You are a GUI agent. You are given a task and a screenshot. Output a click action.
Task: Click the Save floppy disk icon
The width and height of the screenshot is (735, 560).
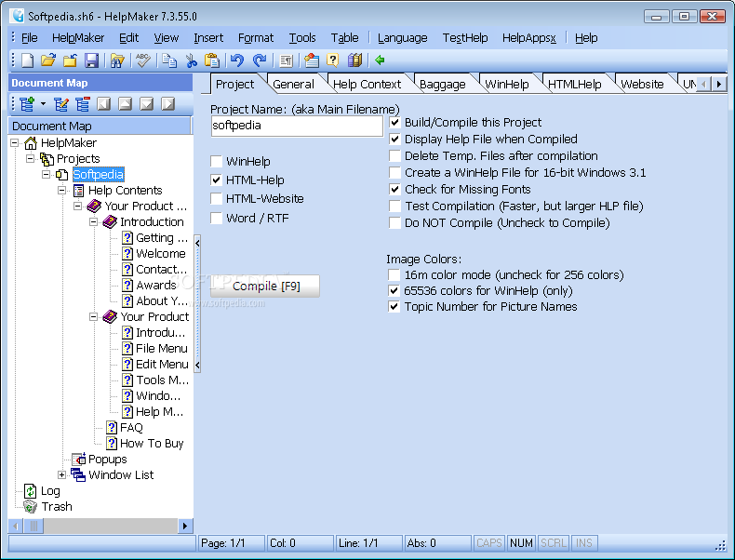[x=91, y=60]
